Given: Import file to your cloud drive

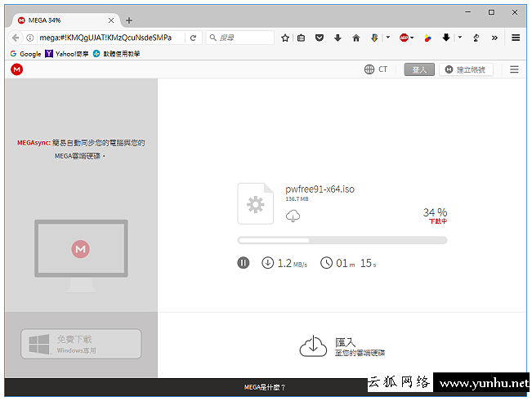Looking at the screenshot, I should coord(342,346).
